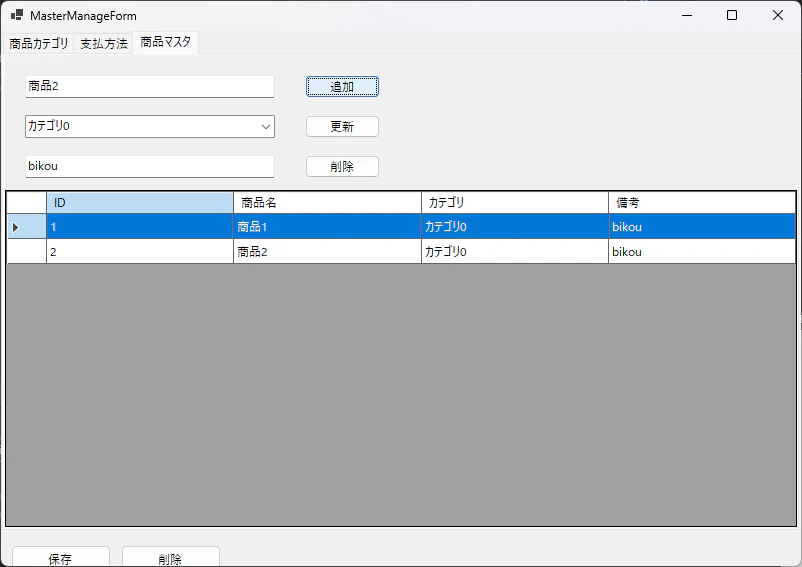Click the 備考 column header
The height and width of the screenshot is (567, 802).
coord(702,202)
